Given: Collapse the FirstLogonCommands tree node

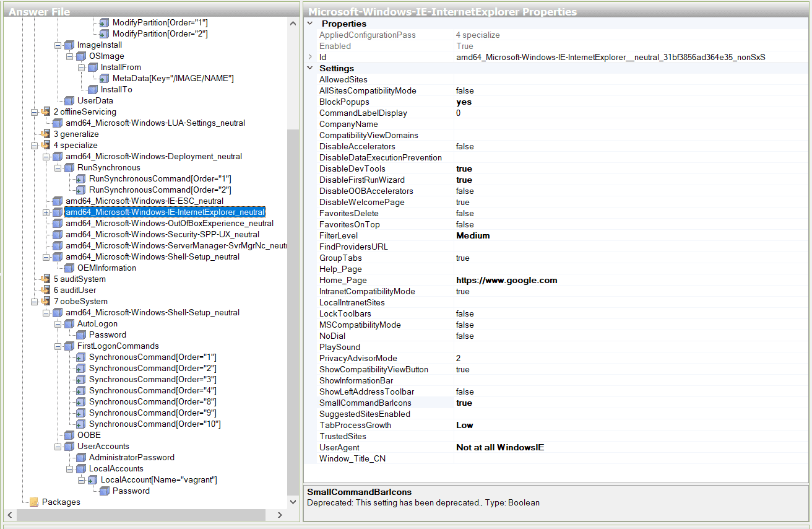Looking at the screenshot, I should coord(58,346).
